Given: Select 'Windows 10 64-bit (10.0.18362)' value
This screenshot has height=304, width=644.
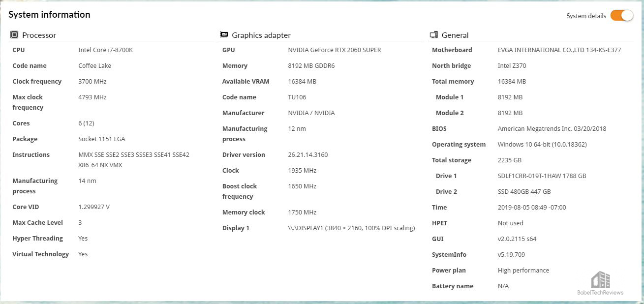Looking at the screenshot, I should 542,144.
